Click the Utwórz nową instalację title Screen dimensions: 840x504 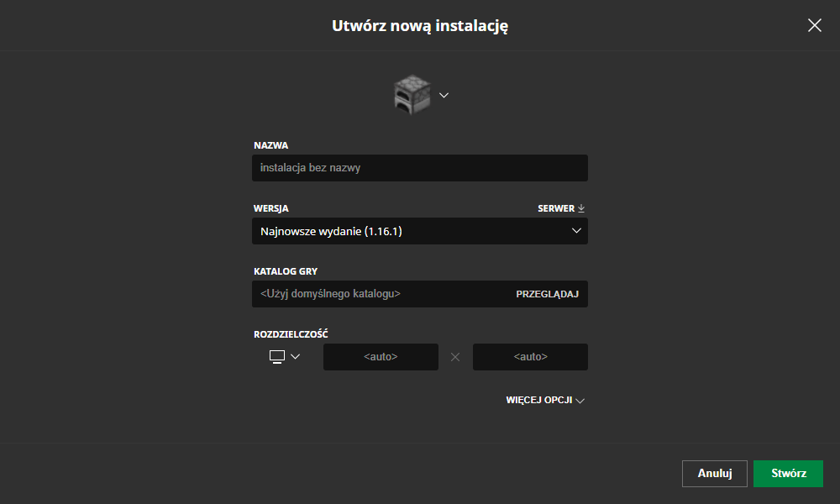point(420,26)
